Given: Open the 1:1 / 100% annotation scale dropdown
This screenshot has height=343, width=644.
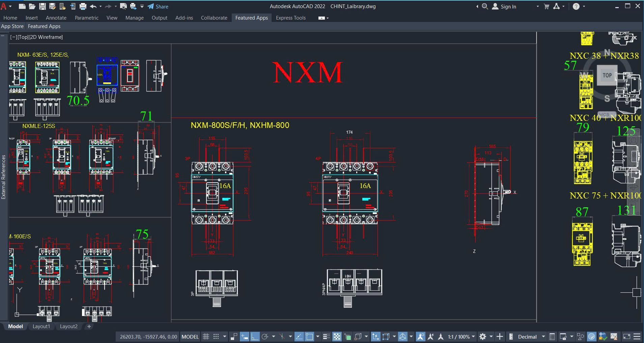Looking at the screenshot, I should click(461, 337).
